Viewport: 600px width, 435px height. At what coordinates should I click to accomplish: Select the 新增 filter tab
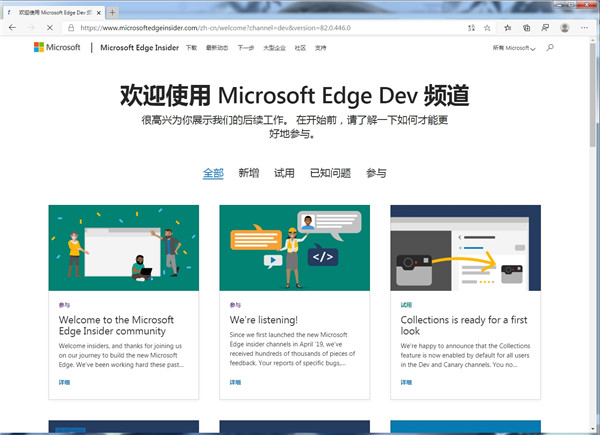click(248, 173)
